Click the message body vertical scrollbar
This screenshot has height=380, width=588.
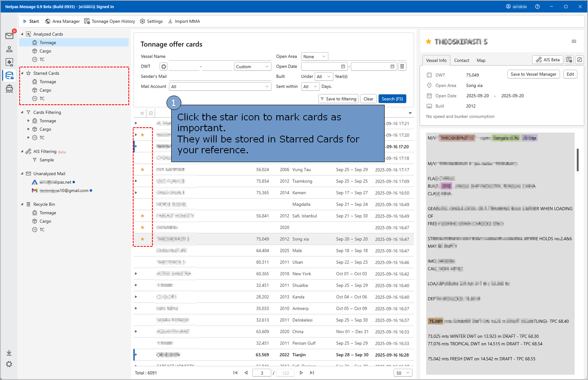pyautogui.click(x=578, y=160)
